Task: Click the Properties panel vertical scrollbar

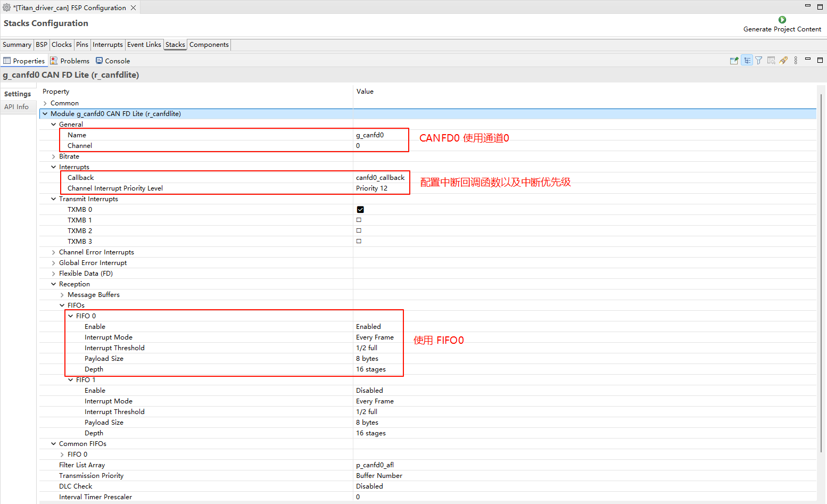Action: [822, 266]
